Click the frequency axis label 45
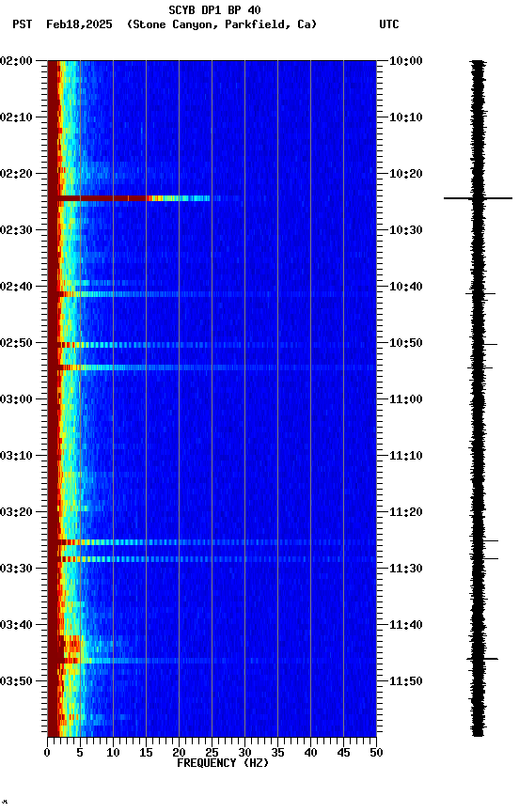Viewport: 519px width, 812px height. tap(343, 753)
